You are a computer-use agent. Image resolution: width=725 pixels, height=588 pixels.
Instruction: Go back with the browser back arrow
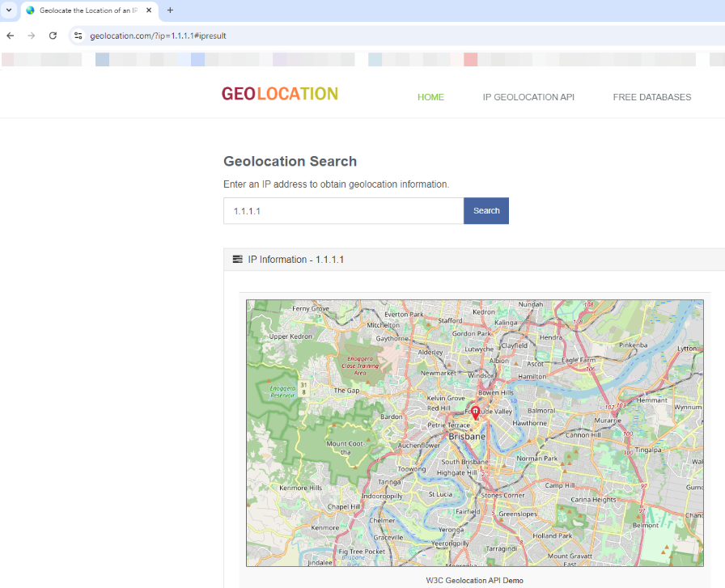coord(10,36)
